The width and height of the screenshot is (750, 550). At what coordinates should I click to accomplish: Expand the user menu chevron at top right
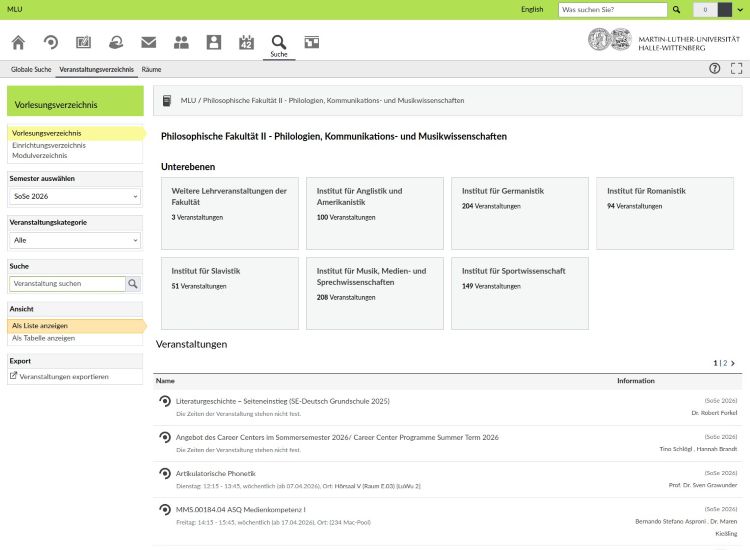click(740, 10)
